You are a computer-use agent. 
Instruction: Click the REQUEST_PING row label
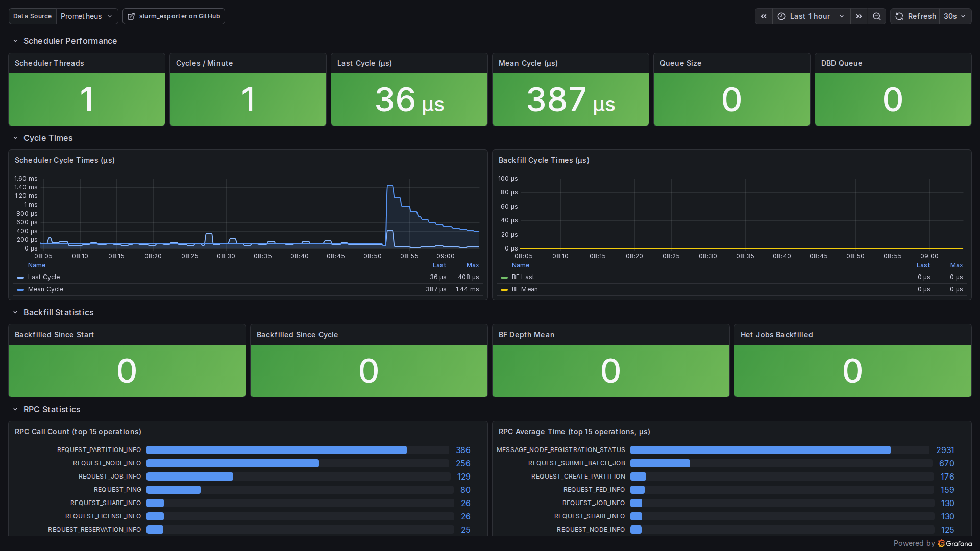[117, 490]
